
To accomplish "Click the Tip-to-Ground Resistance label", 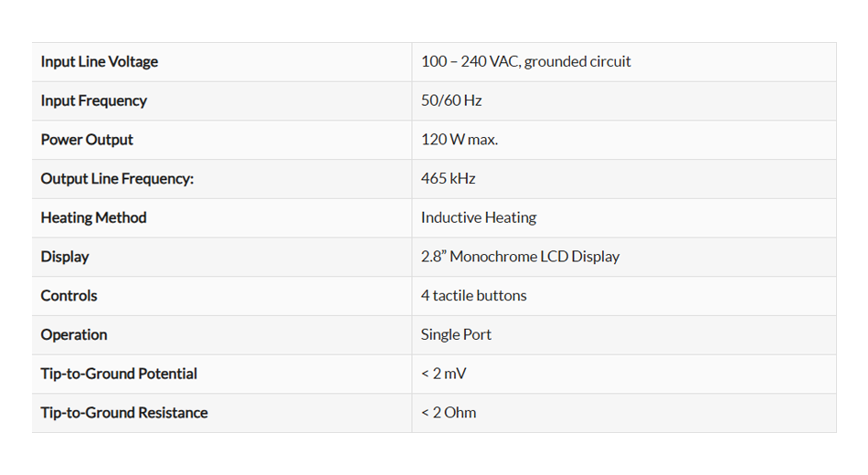I will tap(124, 413).
